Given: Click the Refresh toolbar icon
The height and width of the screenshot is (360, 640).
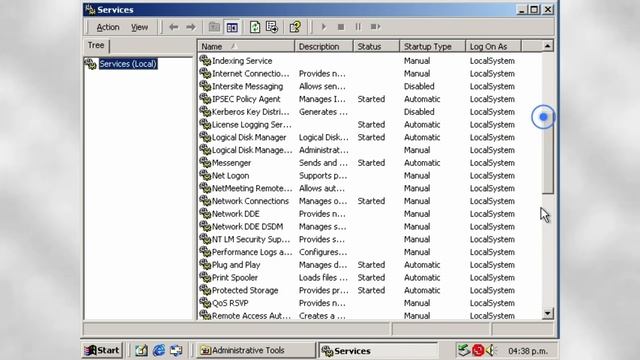Looking at the screenshot, I should pyautogui.click(x=255, y=27).
